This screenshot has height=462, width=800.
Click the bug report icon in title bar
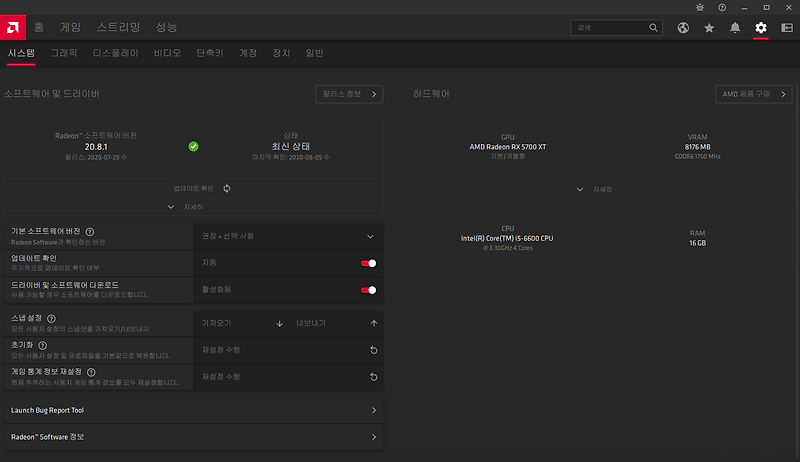700,8
